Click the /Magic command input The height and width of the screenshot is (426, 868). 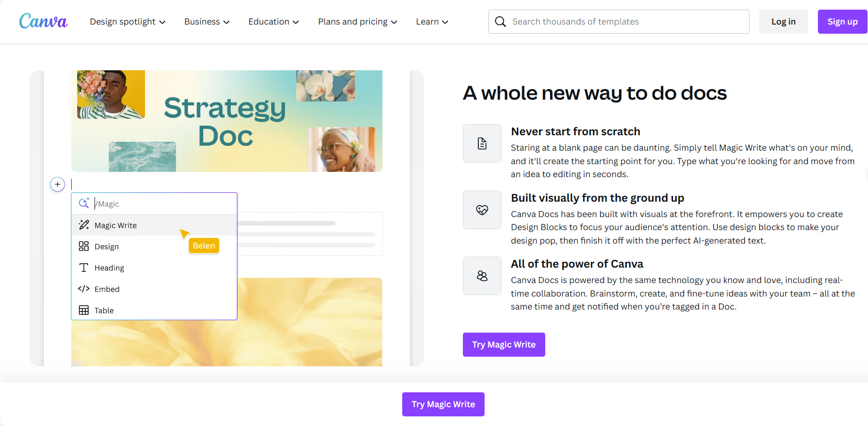pyautogui.click(x=154, y=204)
